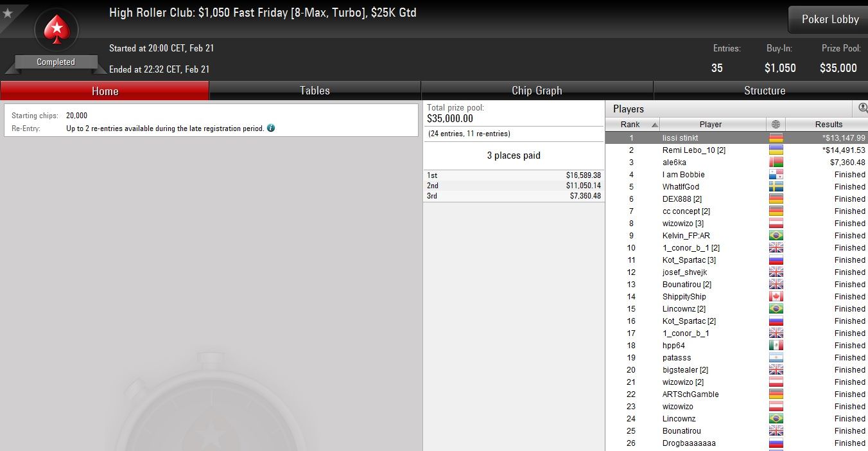Click the PokerStars red spade logo
This screenshot has width=868, height=451.
[x=56, y=30]
